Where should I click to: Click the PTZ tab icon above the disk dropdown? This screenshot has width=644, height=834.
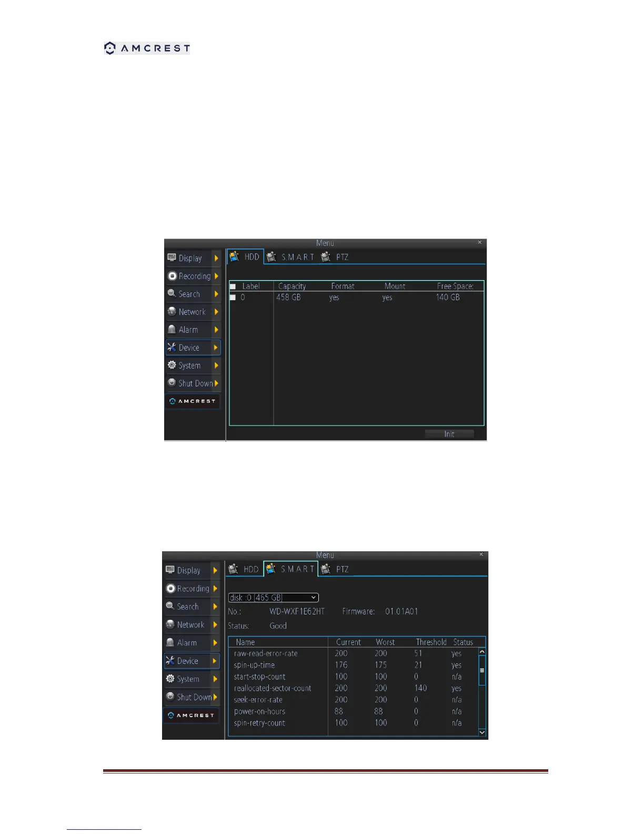click(x=326, y=569)
